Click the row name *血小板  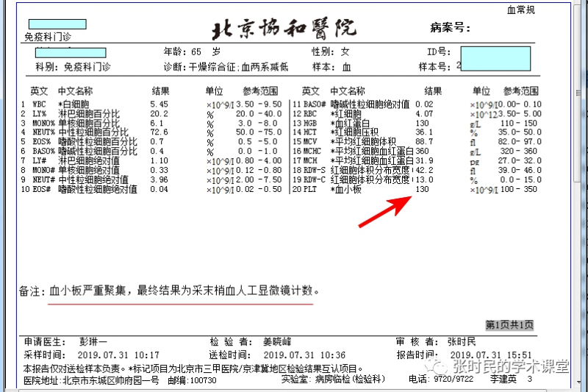tap(345, 189)
